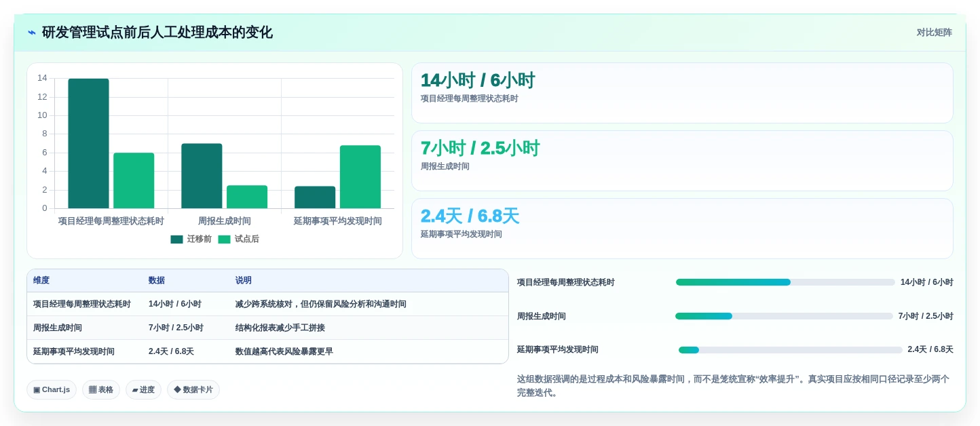Screen dimensions: 980x426
Task: Click the footnote paragraph about 过程成本
Action: pyautogui.click(x=734, y=385)
